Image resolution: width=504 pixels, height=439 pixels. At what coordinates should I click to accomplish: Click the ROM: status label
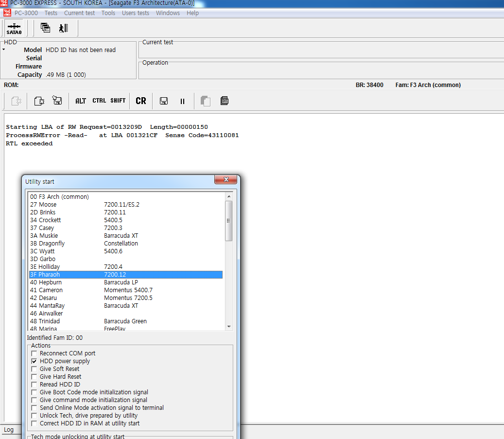[x=11, y=85]
